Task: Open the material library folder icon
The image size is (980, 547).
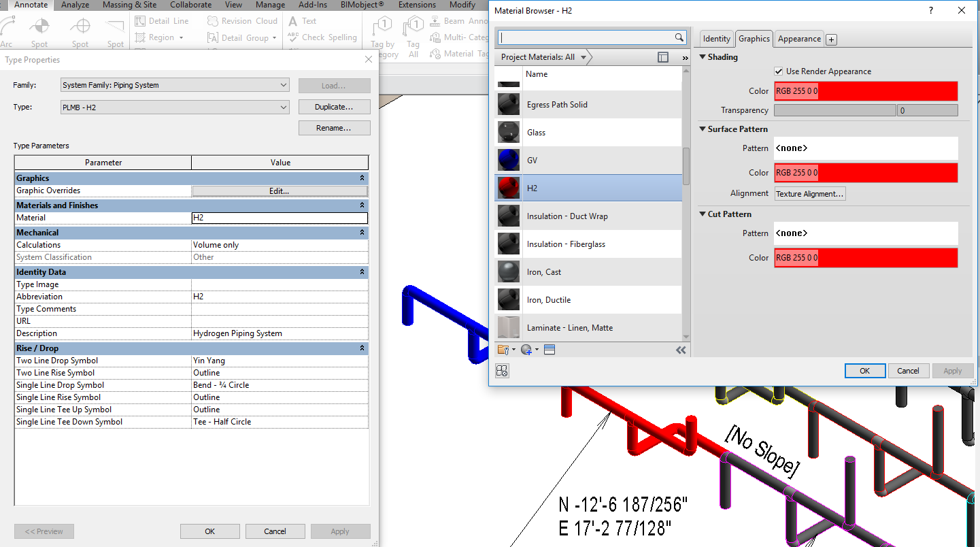Action: click(x=504, y=349)
